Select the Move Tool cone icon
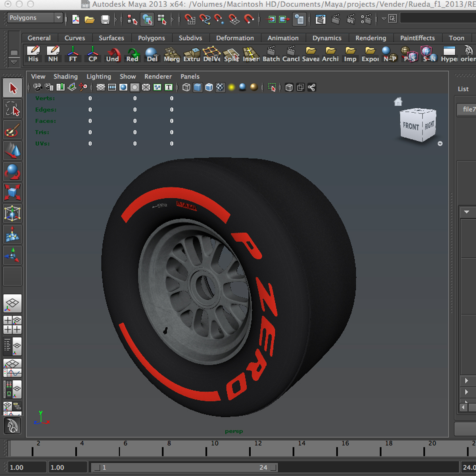 pyautogui.click(x=13, y=150)
